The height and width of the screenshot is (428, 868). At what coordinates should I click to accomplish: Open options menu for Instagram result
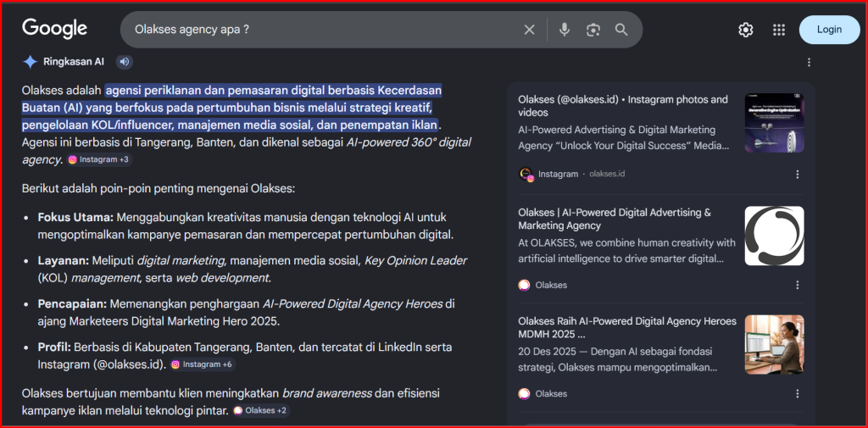(797, 174)
